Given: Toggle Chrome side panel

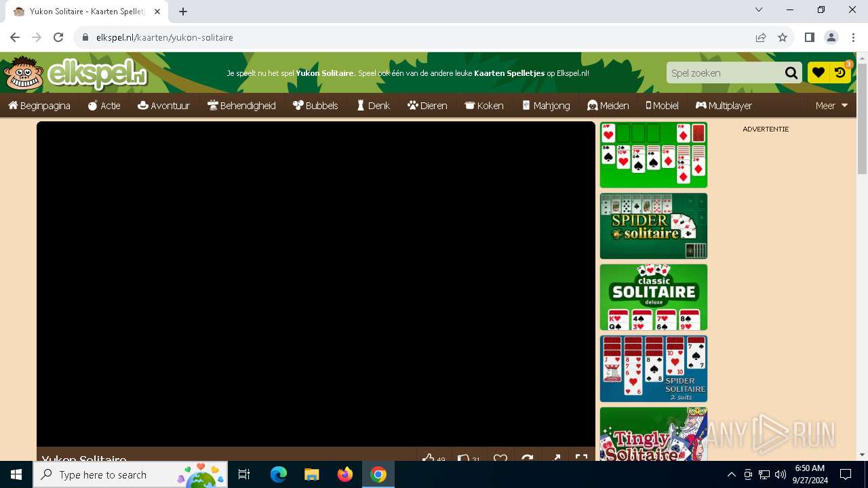Looking at the screenshot, I should point(810,37).
